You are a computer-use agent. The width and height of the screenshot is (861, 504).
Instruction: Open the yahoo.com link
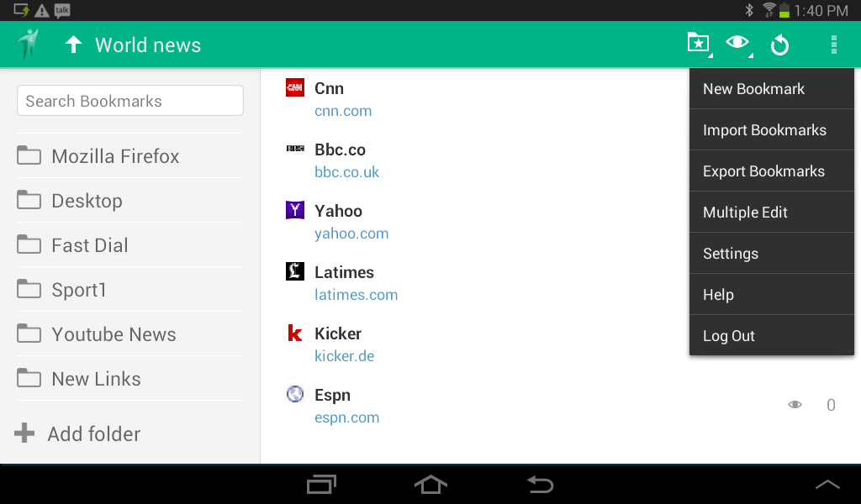[351, 234]
